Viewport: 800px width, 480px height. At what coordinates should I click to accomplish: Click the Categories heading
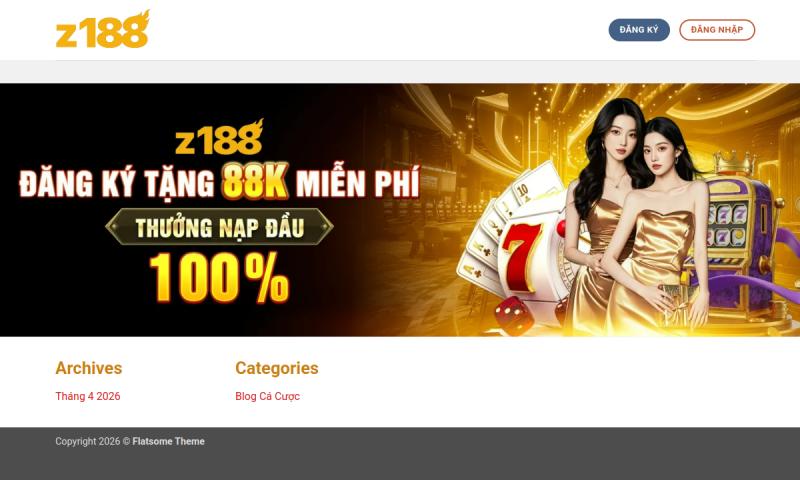pos(277,368)
